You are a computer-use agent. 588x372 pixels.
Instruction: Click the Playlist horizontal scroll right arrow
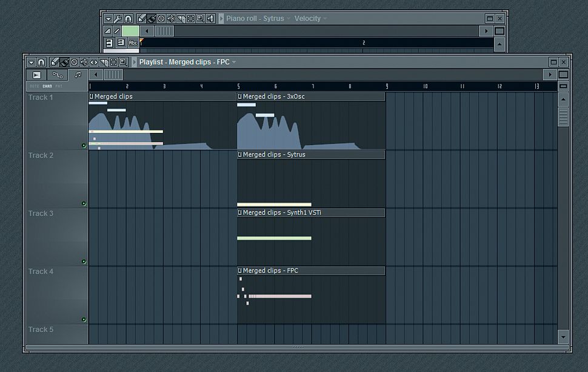(550, 75)
